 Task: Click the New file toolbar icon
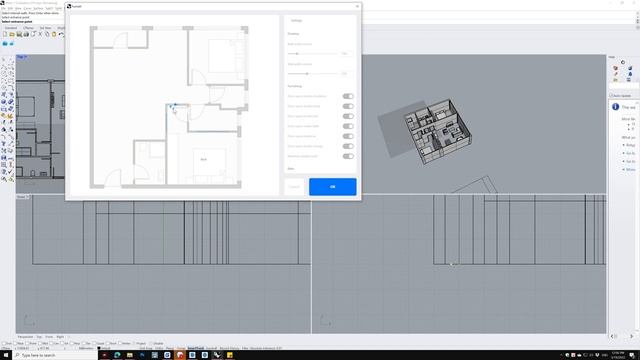[5, 34]
